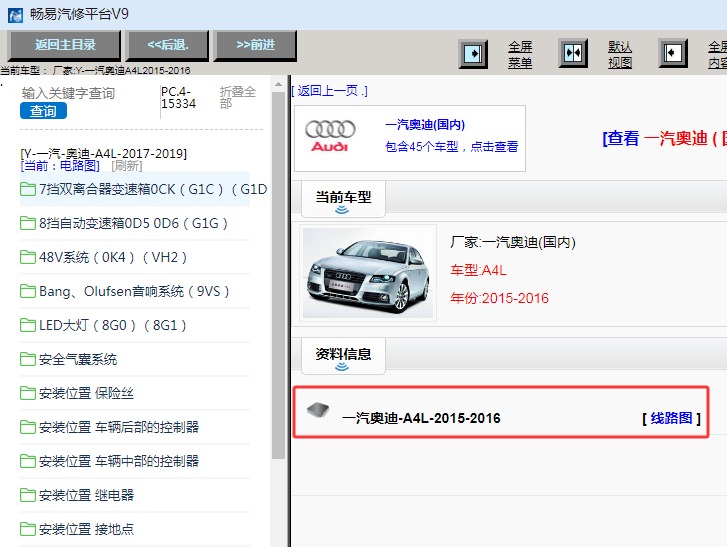Click the 返回主目录 button

pyautogui.click(x=64, y=45)
